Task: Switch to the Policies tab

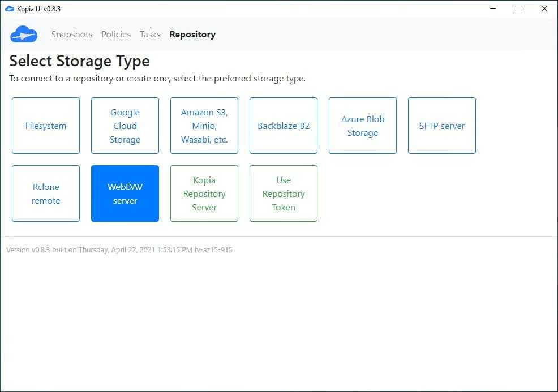Action: click(116, 35)
